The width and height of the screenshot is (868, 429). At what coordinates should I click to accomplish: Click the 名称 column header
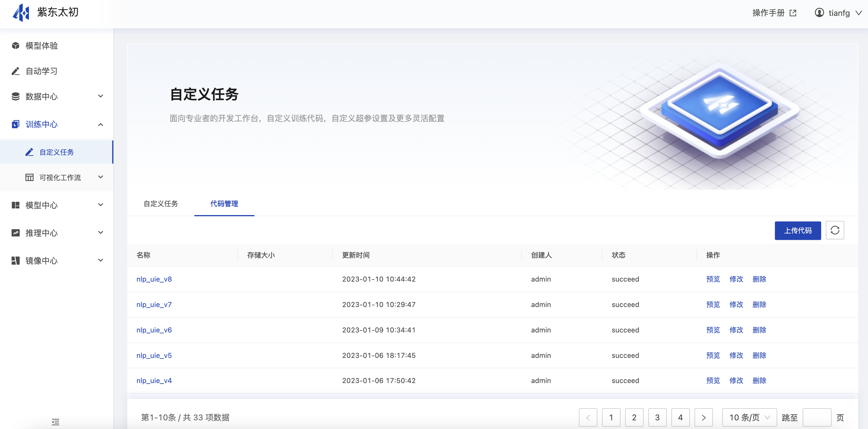point(143,255)
